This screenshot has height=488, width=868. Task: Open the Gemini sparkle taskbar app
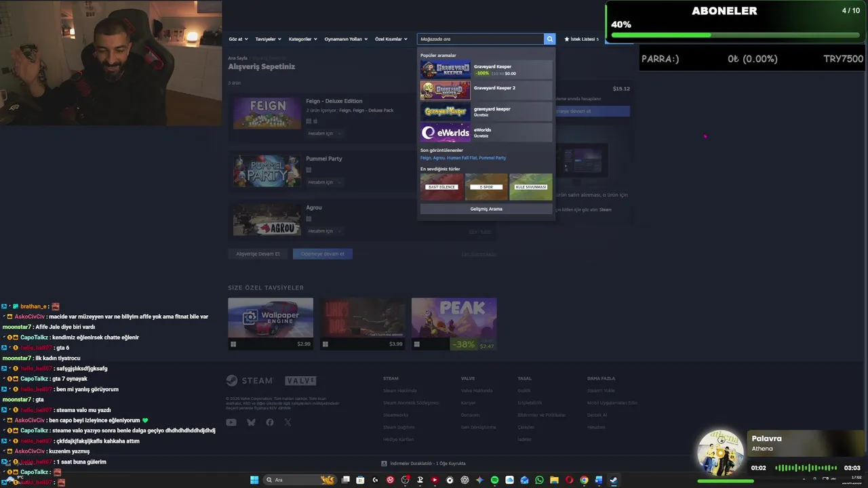[479, 480]
